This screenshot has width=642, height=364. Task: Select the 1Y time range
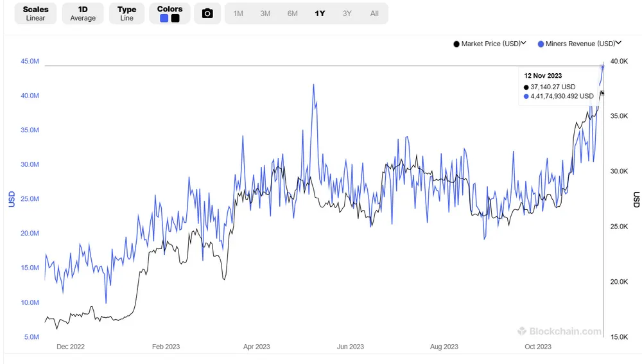coord(320,13)
